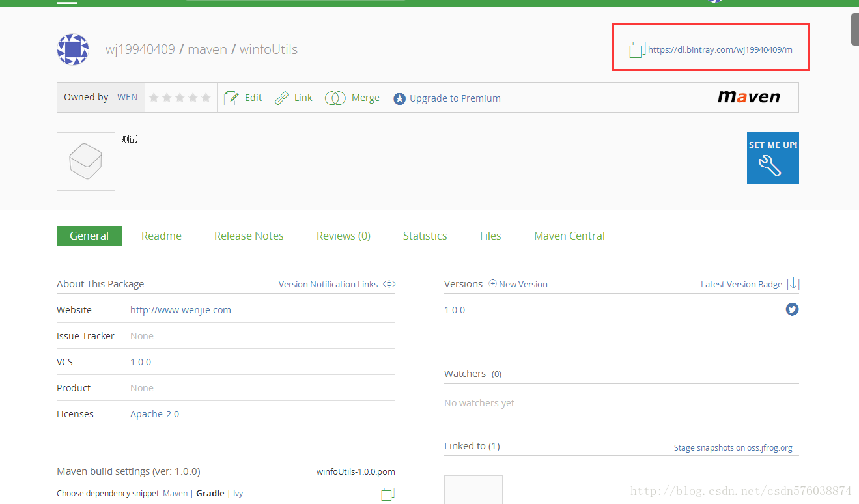Click Upgrade to Premium link
This screenshot has width=859, height=504.
point(455,98)
